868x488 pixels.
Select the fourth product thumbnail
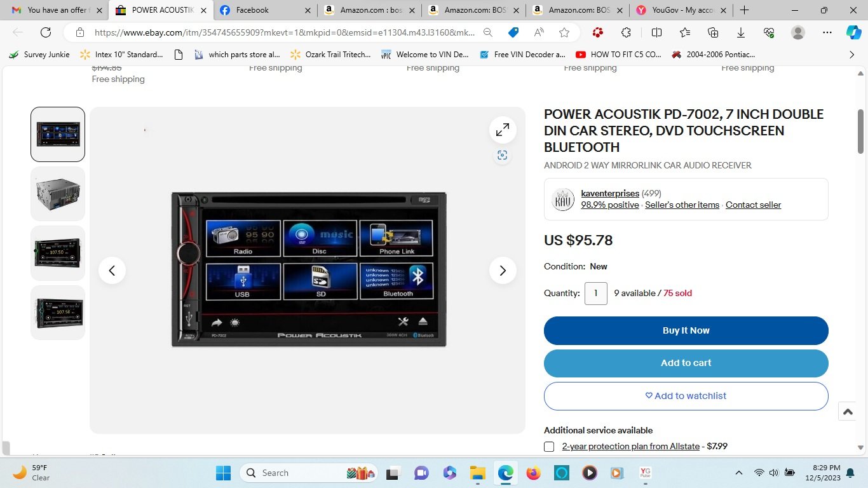[58, 313]
